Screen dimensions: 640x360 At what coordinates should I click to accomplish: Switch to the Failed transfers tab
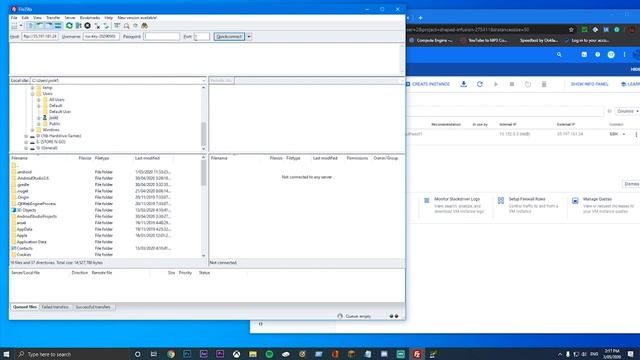point(56,307)
